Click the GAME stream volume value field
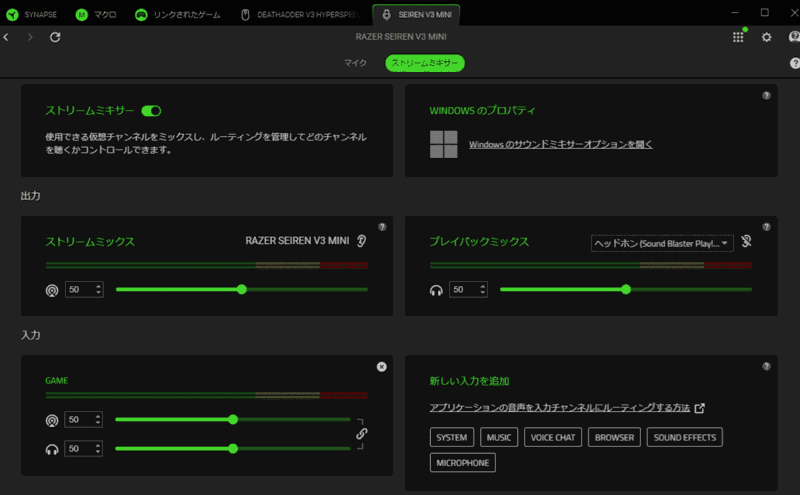Screen dimensions: 800x495 coord(79,419)
